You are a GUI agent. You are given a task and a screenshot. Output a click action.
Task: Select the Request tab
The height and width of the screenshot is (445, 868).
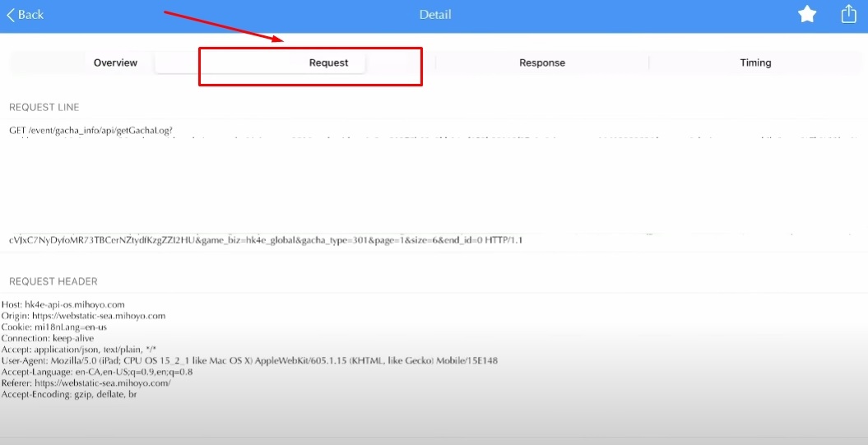[x=328, y=63]
